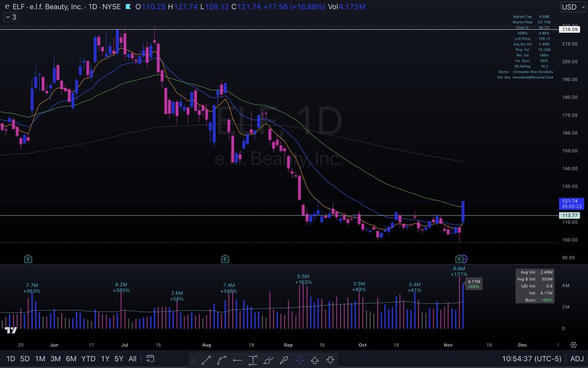Image resolution: width=588 pixels, height=368 pixels.
Task: Click the Avg $ Vol 303M stat row
Action: (x=535, y=279)
